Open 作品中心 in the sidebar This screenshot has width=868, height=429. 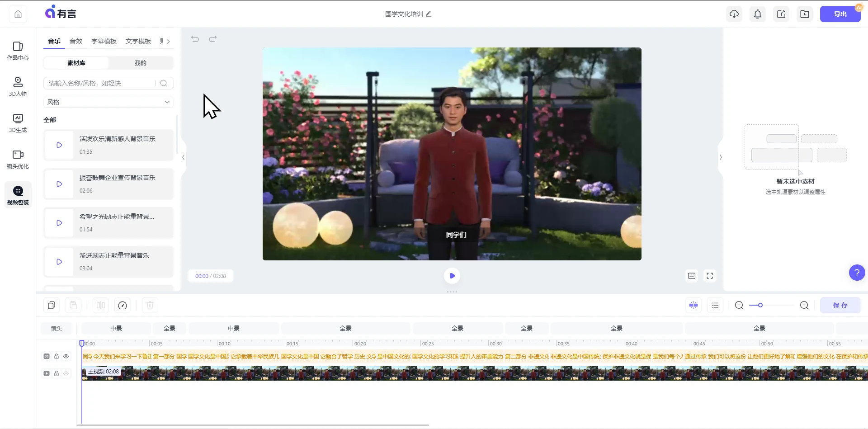tap(18, 51)
